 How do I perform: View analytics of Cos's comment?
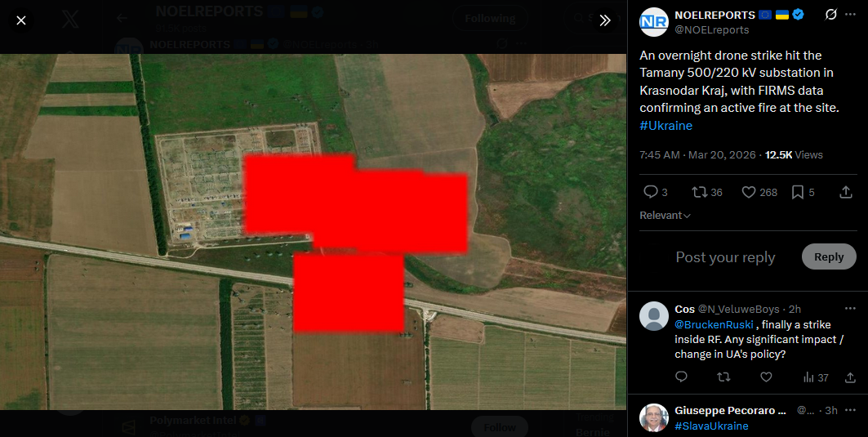tap(816, 377)
